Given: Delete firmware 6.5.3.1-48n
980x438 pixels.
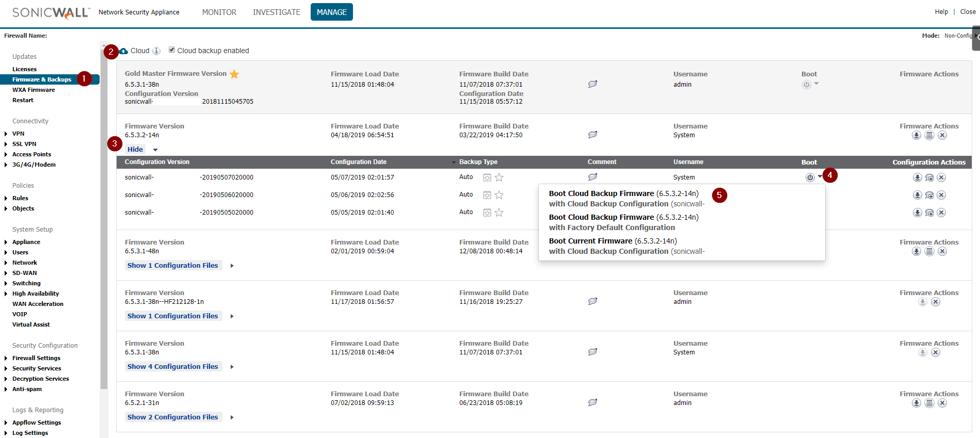Looking at the screenshot, I should tap(942, 251).
